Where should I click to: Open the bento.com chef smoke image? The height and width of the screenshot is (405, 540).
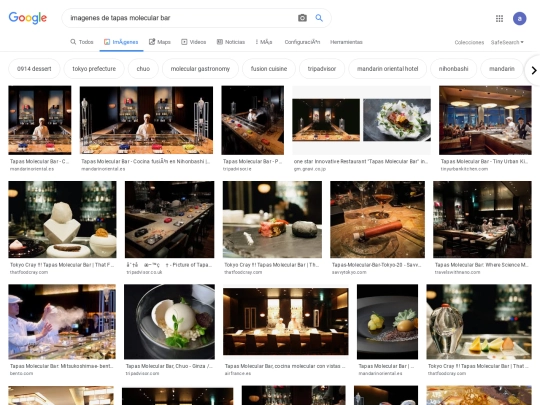(x=62, y=322)
